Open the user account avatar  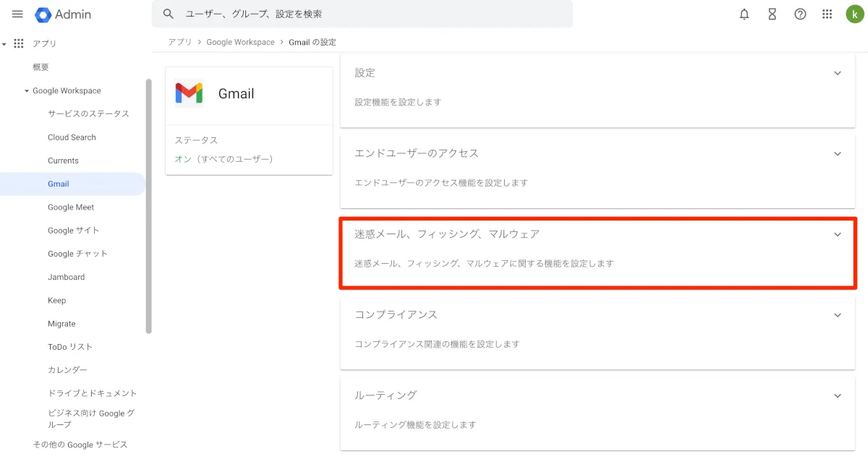coord(854,14)
